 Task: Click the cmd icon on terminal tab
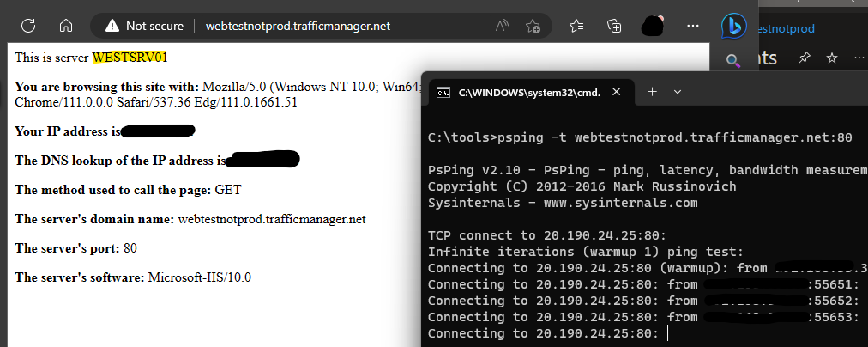[x=443, y=93]
